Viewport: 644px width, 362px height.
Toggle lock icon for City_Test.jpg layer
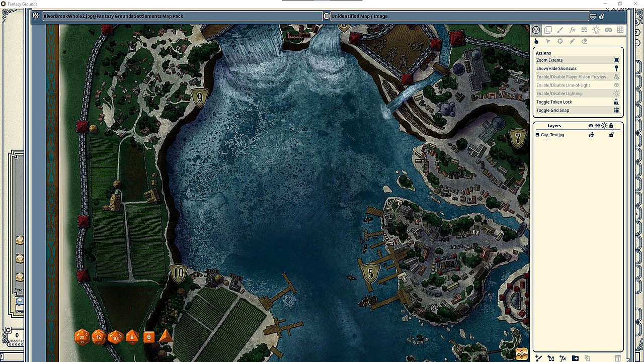pos(611,135)
